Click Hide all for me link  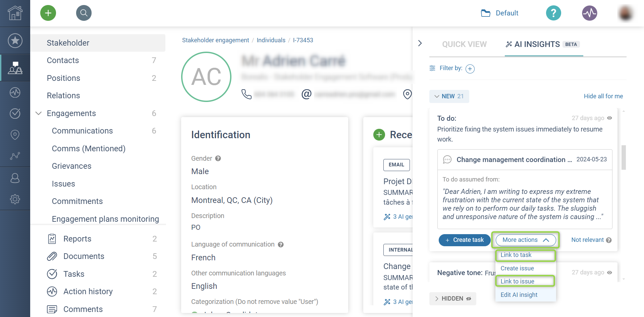pos(603,96)
